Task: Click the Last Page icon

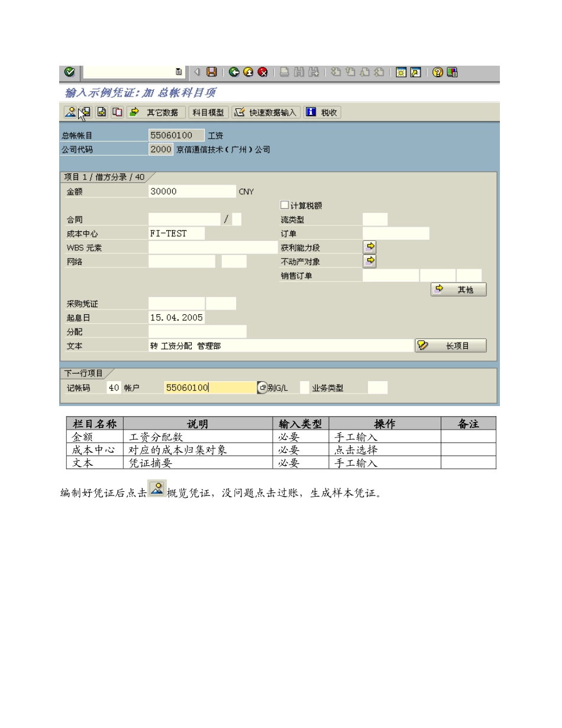Action: pos(379,72)
